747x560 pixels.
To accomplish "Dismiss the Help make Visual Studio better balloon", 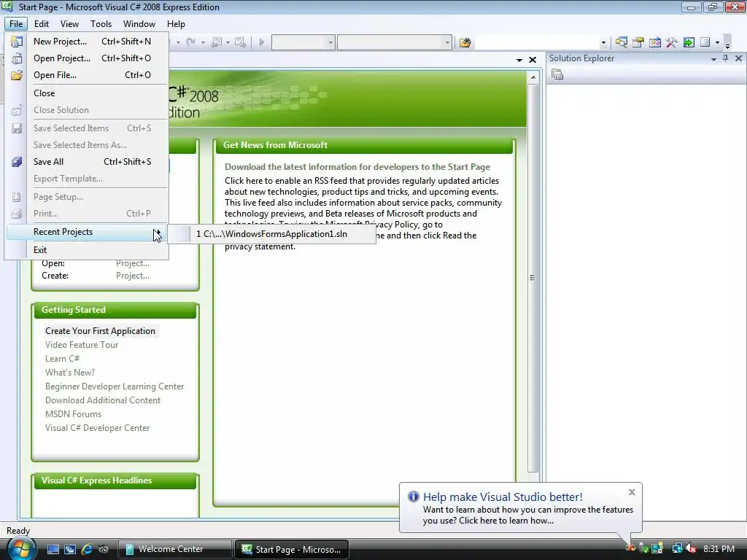I will click(x=632, y=492).
